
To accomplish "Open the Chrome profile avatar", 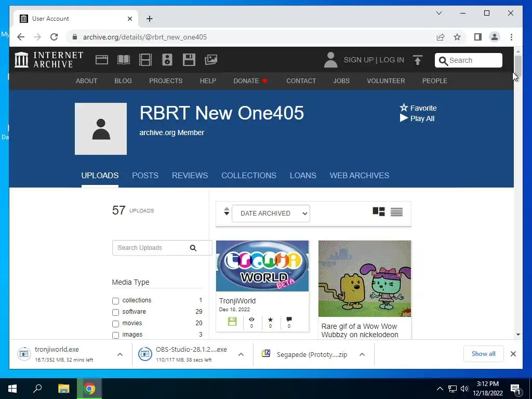I will pos(495,37).
